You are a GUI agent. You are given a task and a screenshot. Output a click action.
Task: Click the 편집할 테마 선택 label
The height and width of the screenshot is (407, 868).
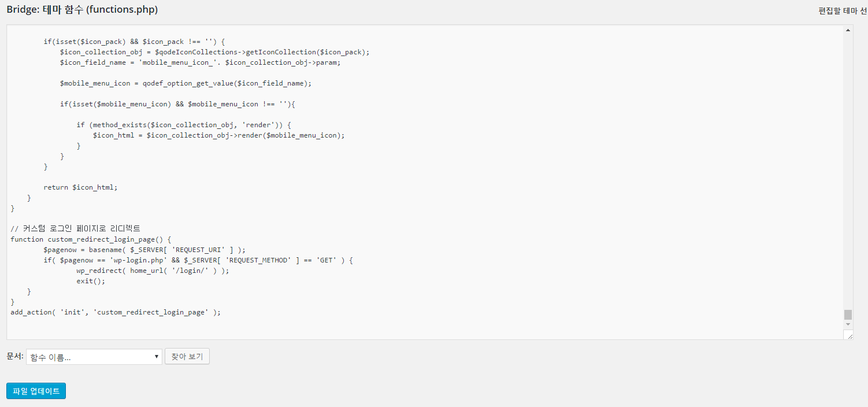coord(843,11)
